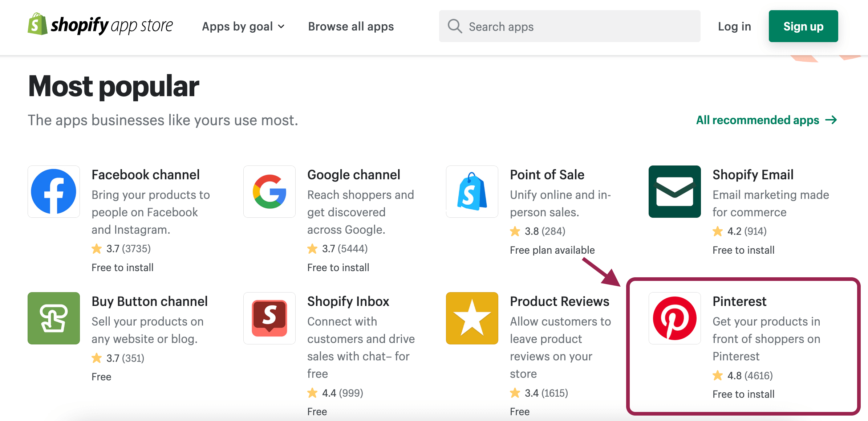Click the arrow next to All recommended apps
The height and width of the screenshot is (421, 868).
pyautogui.click(x=831, y=120)
